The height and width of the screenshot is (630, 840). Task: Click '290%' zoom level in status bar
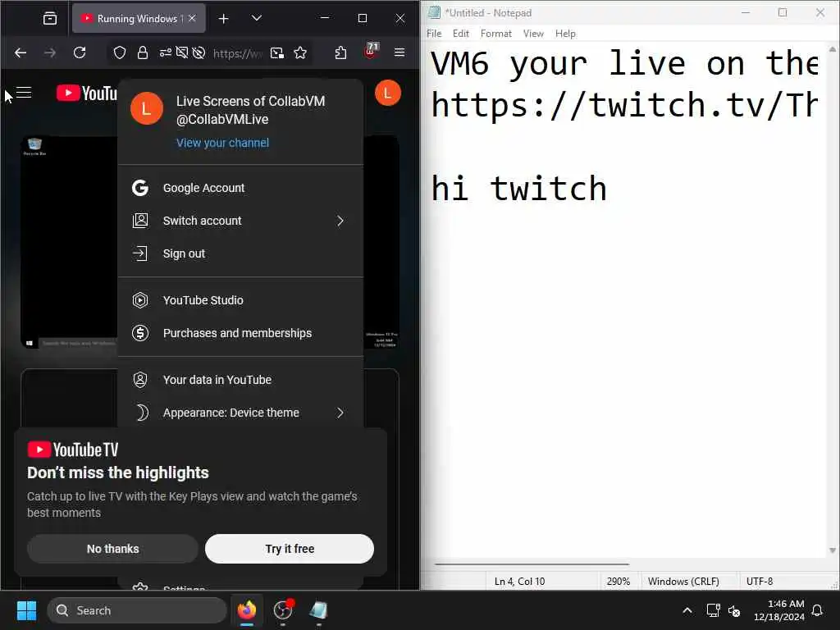click(619, 582)
